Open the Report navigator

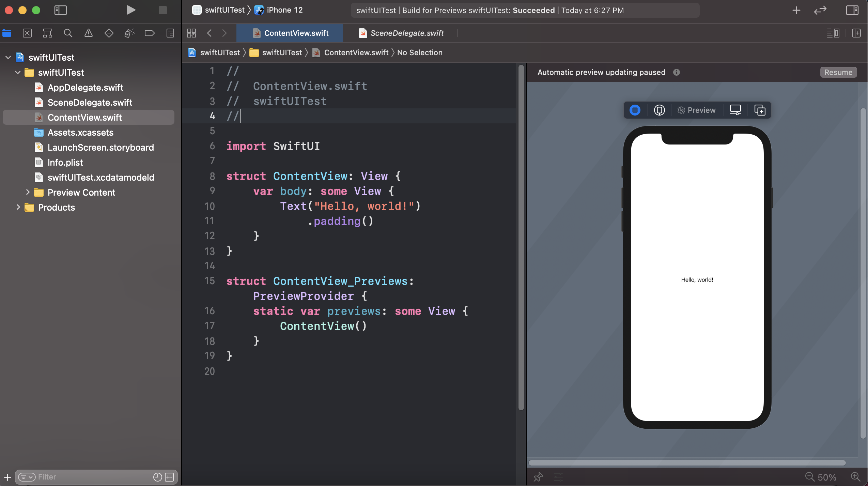point(170,33)
